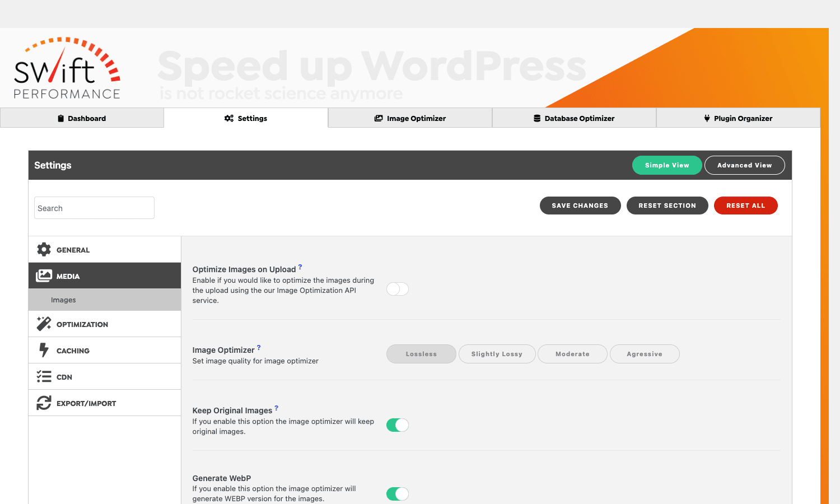Click the Save Changes button

[580, 206]
